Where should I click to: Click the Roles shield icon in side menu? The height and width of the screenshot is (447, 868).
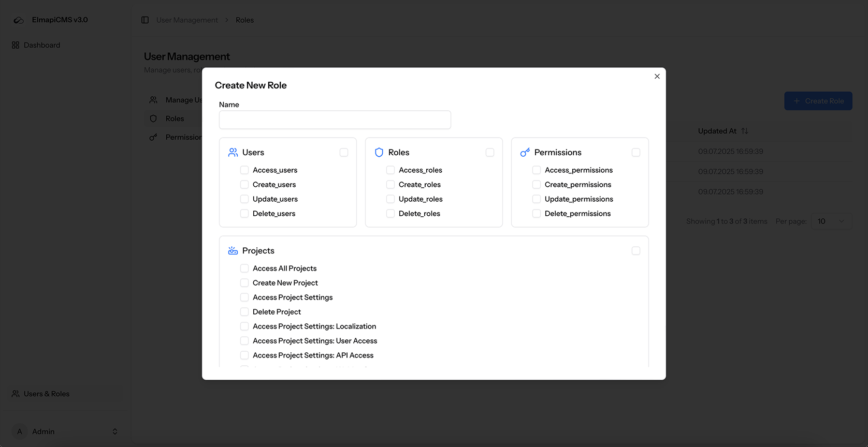pyautogui.click(x=153, y=118)
